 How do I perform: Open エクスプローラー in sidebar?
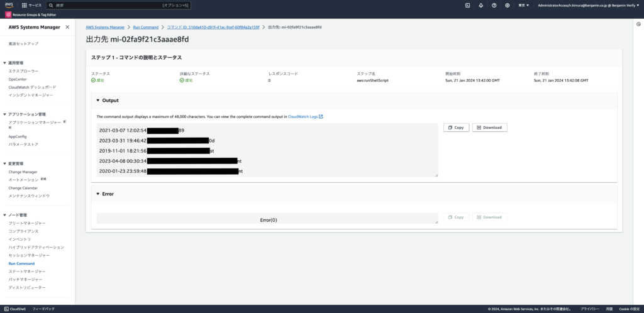point(24,71)
